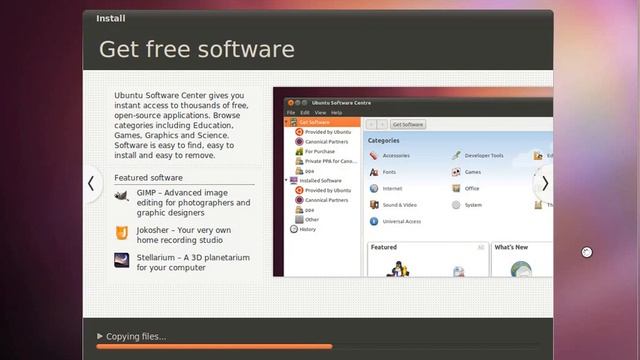Click the Jokosher featured software icon
Screen dimensions: 640x360
[x=122, y=233]
